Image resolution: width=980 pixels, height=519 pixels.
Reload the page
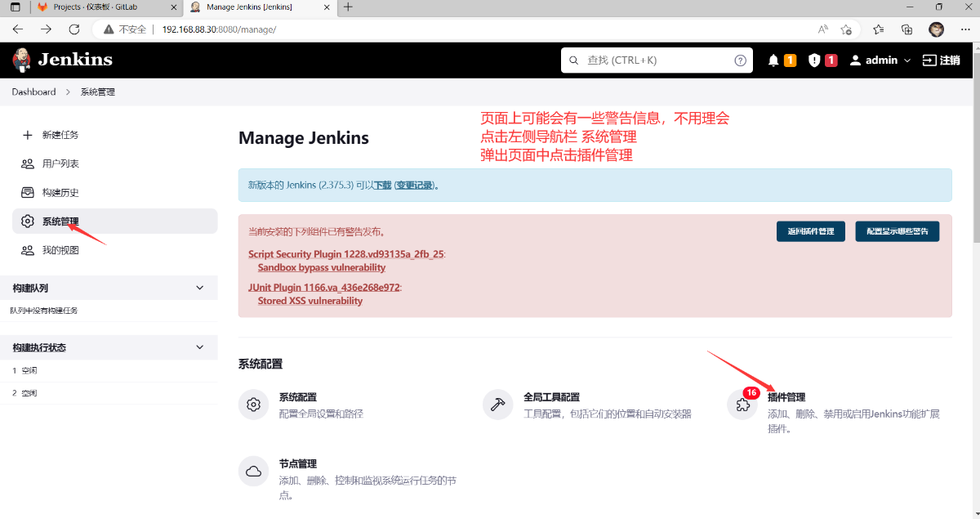tap(74, 29)
